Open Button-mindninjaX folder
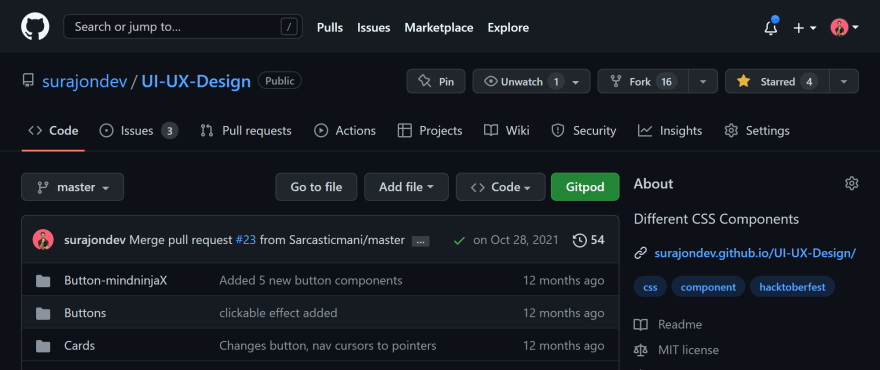 point(116,280)
